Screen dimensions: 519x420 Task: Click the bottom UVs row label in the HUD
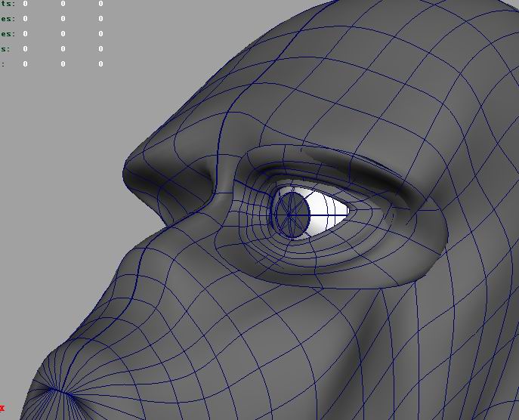point(3,64)
